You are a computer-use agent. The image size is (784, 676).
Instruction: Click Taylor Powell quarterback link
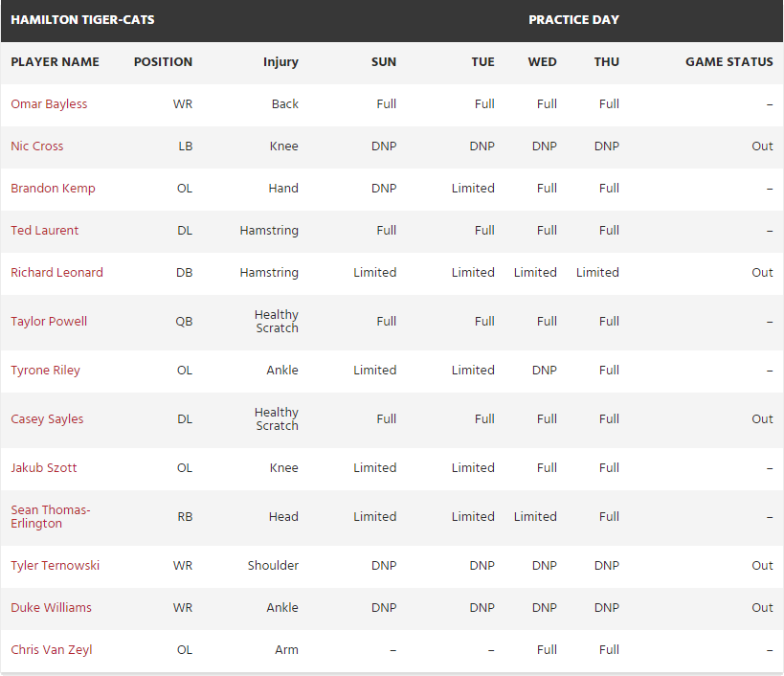[49, 322]
